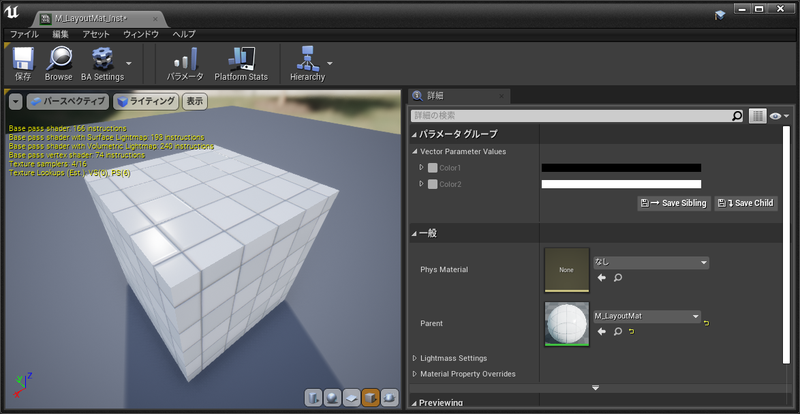Collapse the 一般 section
800x414 pixels.
[414, 234]
